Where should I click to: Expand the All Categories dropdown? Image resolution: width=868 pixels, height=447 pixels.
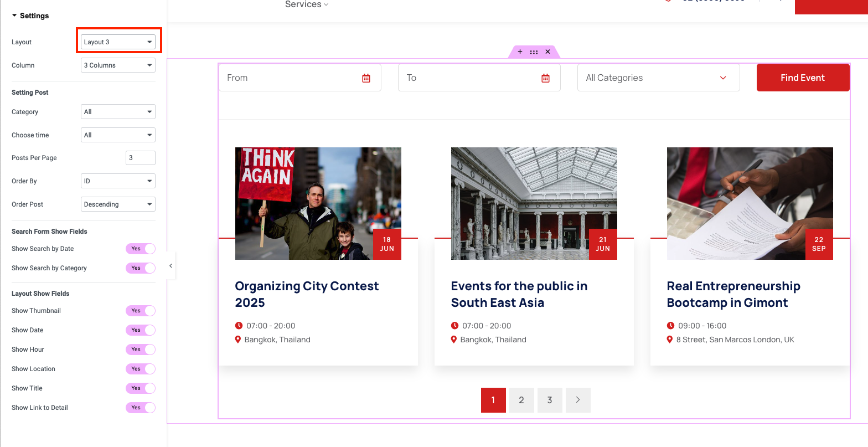point(658,78)
